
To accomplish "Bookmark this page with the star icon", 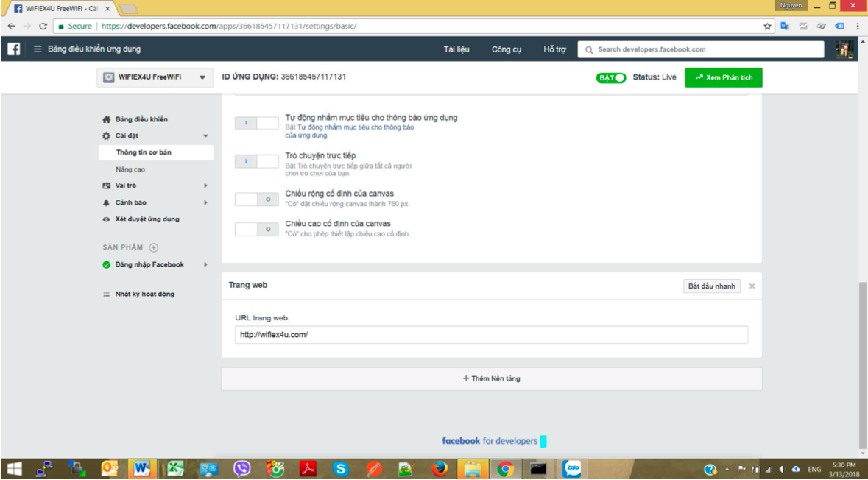I will (x=767, y=26).
